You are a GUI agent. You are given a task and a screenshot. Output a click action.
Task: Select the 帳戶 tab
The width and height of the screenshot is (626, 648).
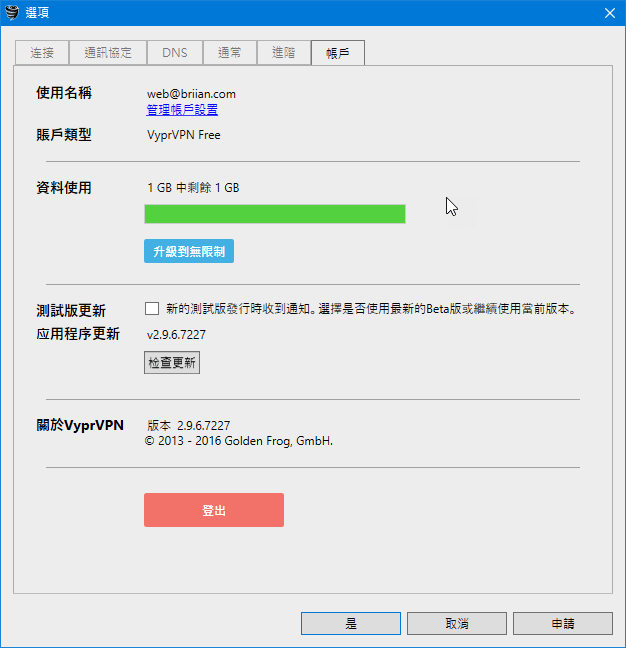pyautogui.click(x=338, y=53)
